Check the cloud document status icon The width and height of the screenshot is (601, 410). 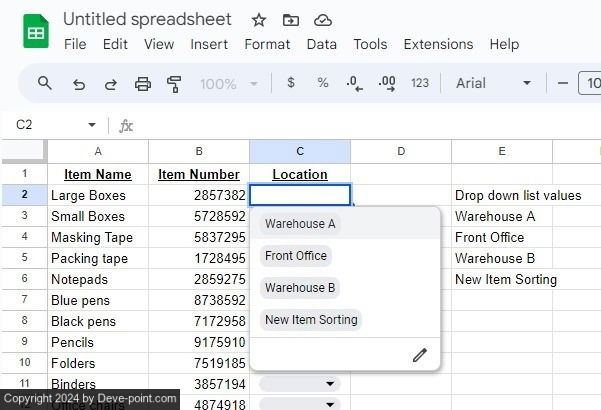322,20
